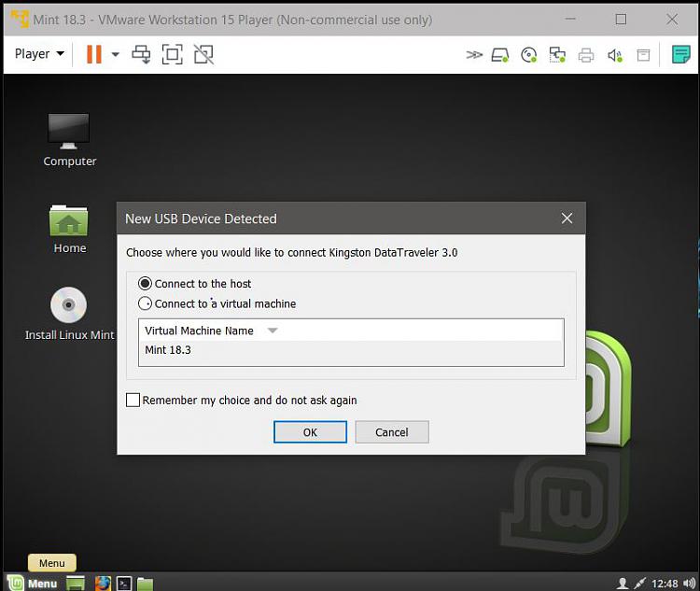Open the file manager from the Mint panel

click(x=145, y=584)
